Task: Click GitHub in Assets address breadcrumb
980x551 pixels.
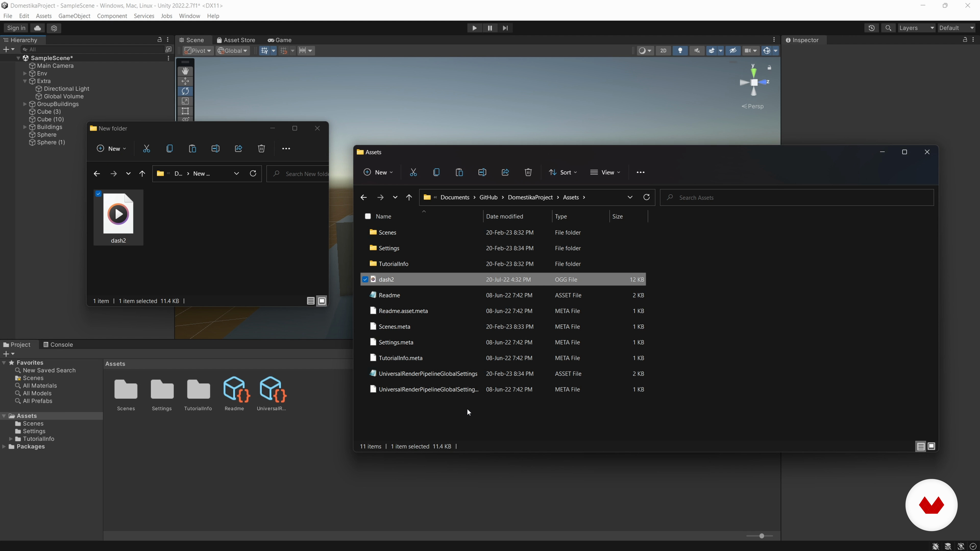Action: pyautogui.click(x=488, y=197)
